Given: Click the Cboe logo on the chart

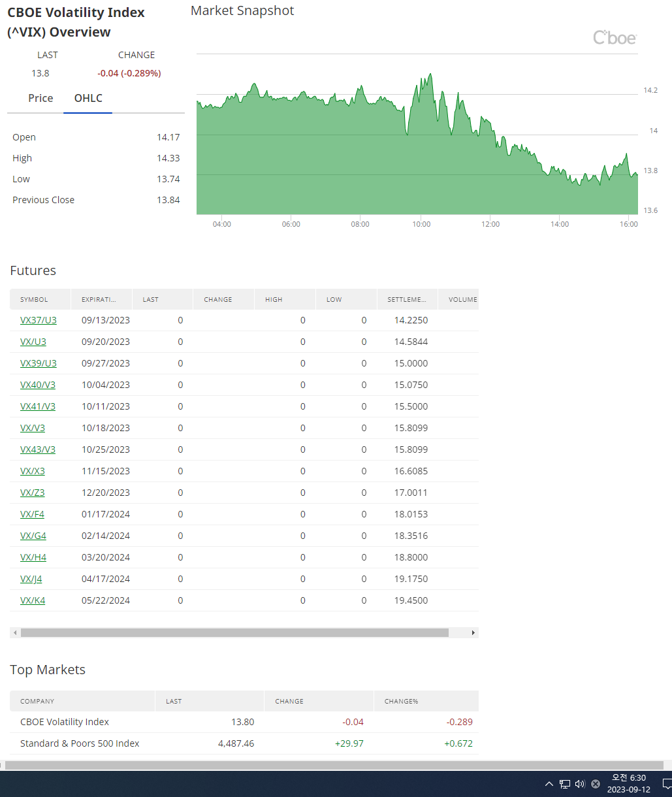Looking at the screenshot, I should pyautogui.click(x=615, y=38).
